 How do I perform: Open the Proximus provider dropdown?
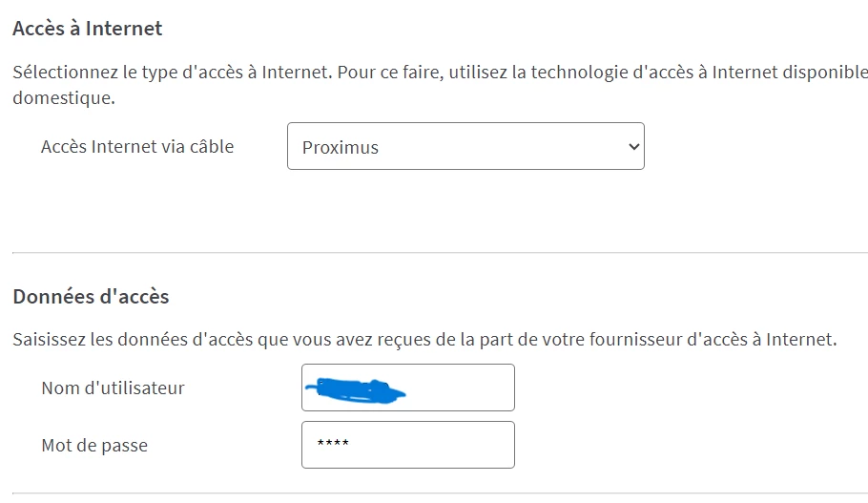[x=465, y=146]
